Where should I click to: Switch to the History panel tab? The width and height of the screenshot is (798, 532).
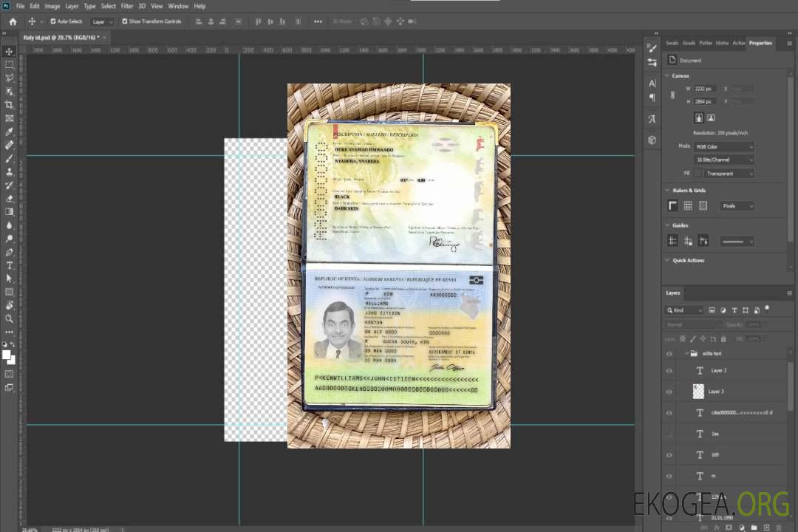722,44
